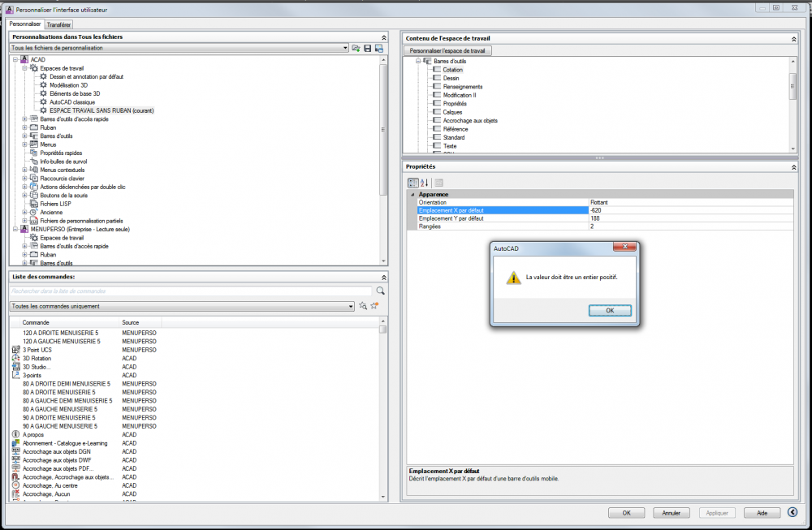Image resolution: width=812 pixels, height=530 pixels.
Task: Collapse the Liste des commandes panel
Action: [384, 278]
